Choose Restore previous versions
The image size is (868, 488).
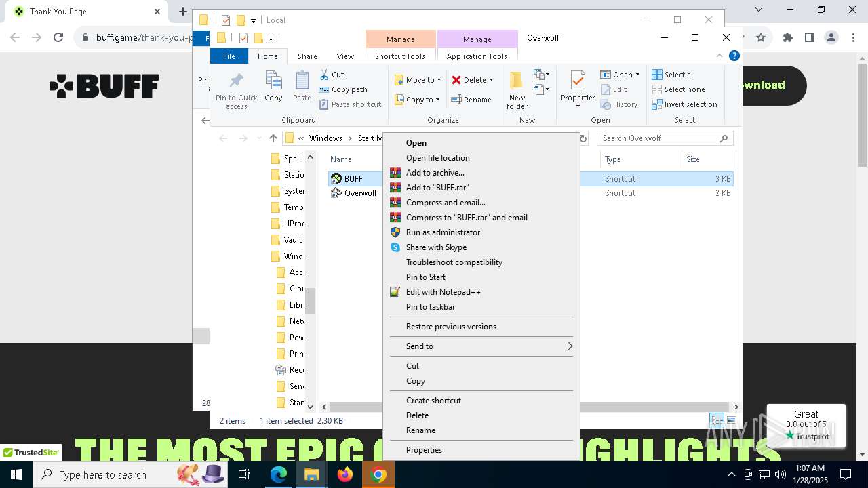[x=481, y=327]
